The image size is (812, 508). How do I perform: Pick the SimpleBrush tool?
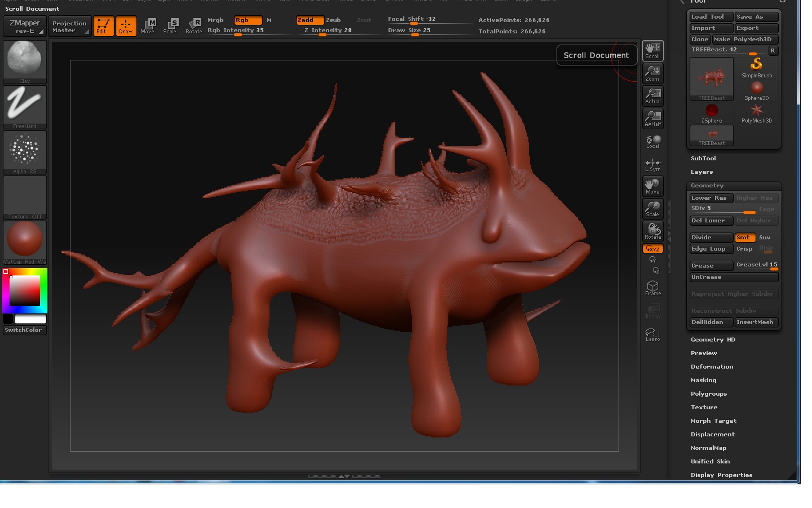click(x=757, y=68)
